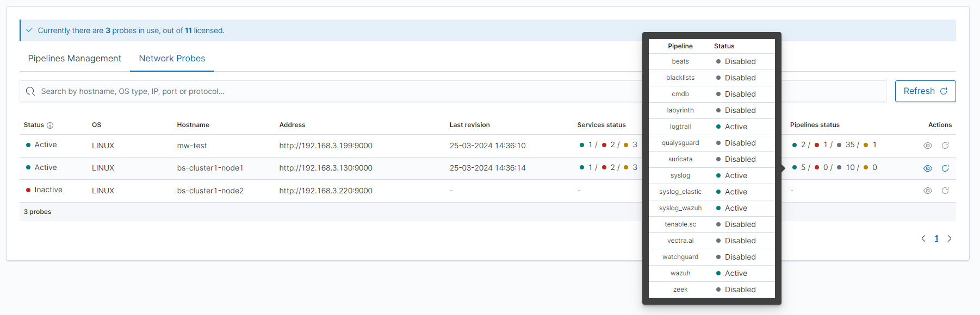The height and width of the screenshot is (315, 980).
Task: Open page 1 pagination link
Action: click(936, 238)
